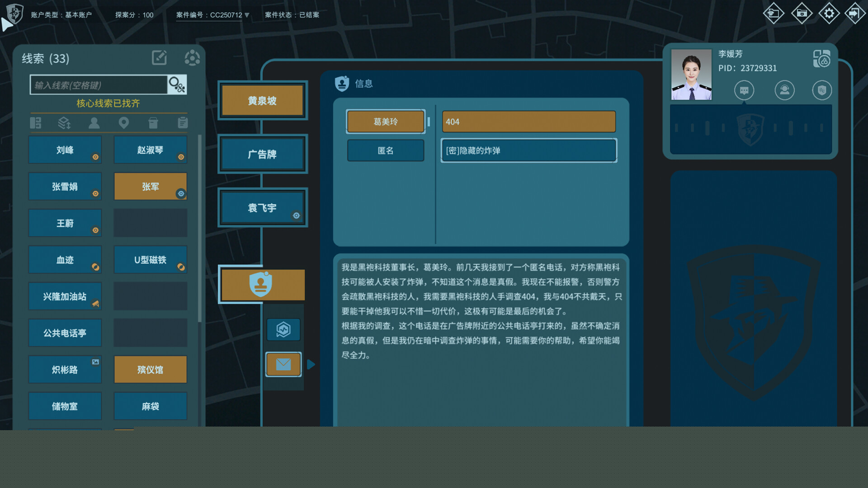868x488 pixels.
Task: Select the 兴隆加油站 clue
Action: pyautogui.click(x=65, y=296)
